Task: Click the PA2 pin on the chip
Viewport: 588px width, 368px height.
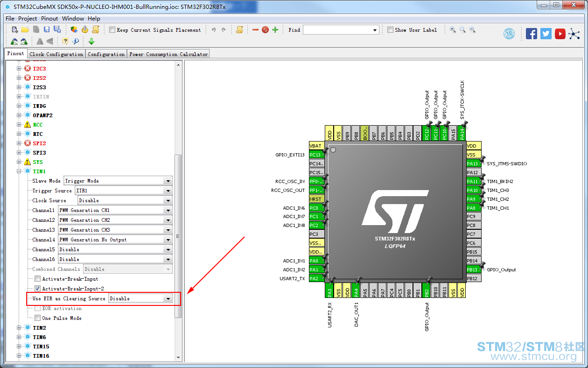Action: (316, 278)
